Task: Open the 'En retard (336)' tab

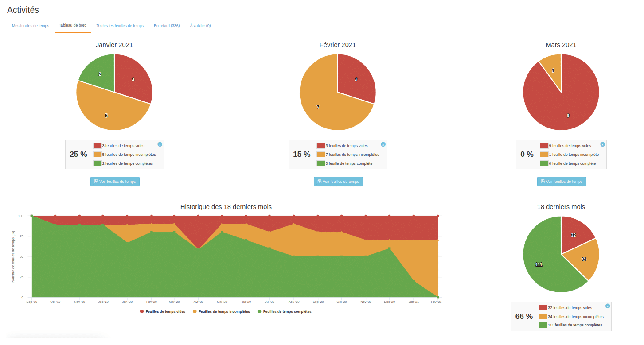Action: click(167, 26)
